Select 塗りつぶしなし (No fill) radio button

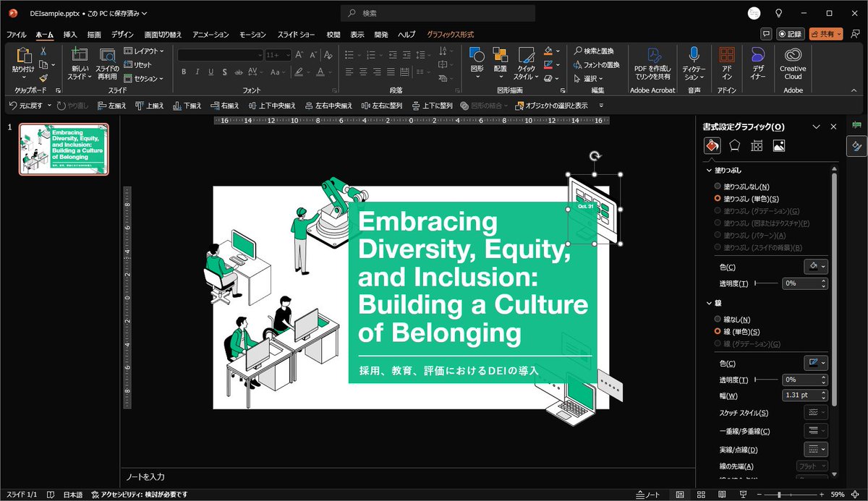[x=718, y=186]
